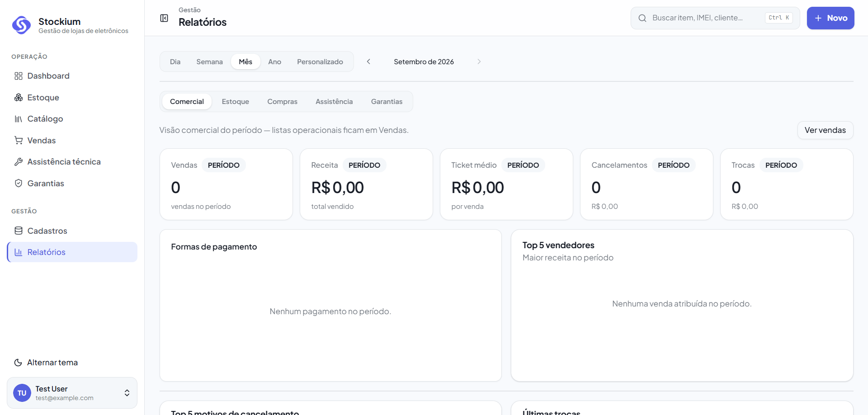Image resolution: width=868 pixels, height=415 pixels.
Task: Select the Ano period option
Action: (274, 62)
